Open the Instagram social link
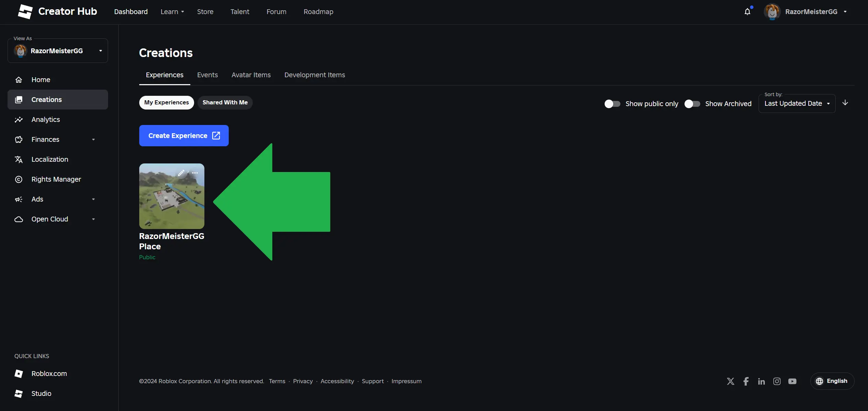This screenshot has height=411, width=868. 777,381
